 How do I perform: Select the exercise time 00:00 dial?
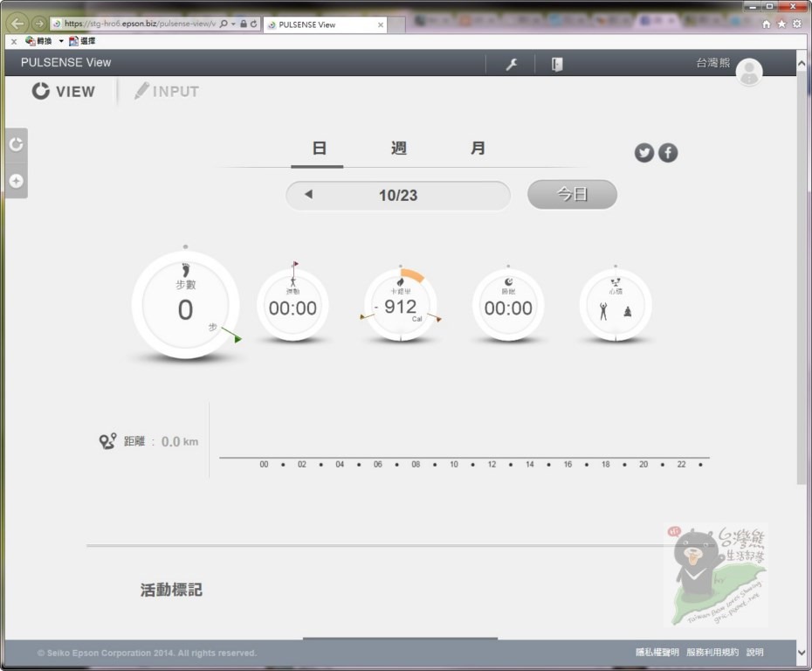coord(292,305)
